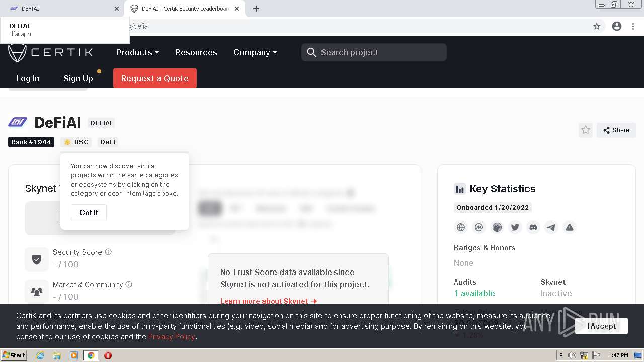Open the Windows Start menu
This screenshot has width=644, height=362.
[x=14, y=355]
